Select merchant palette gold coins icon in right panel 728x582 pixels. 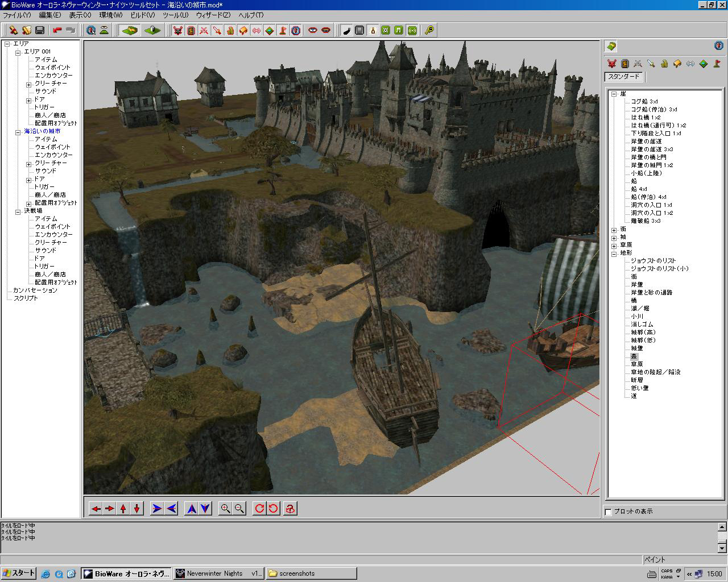point(664,64)
